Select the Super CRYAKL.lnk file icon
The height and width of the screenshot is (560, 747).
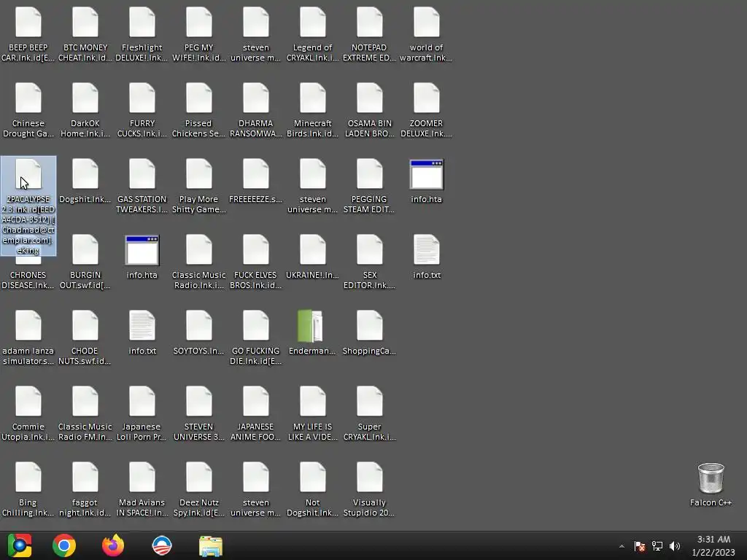point(369,402)
